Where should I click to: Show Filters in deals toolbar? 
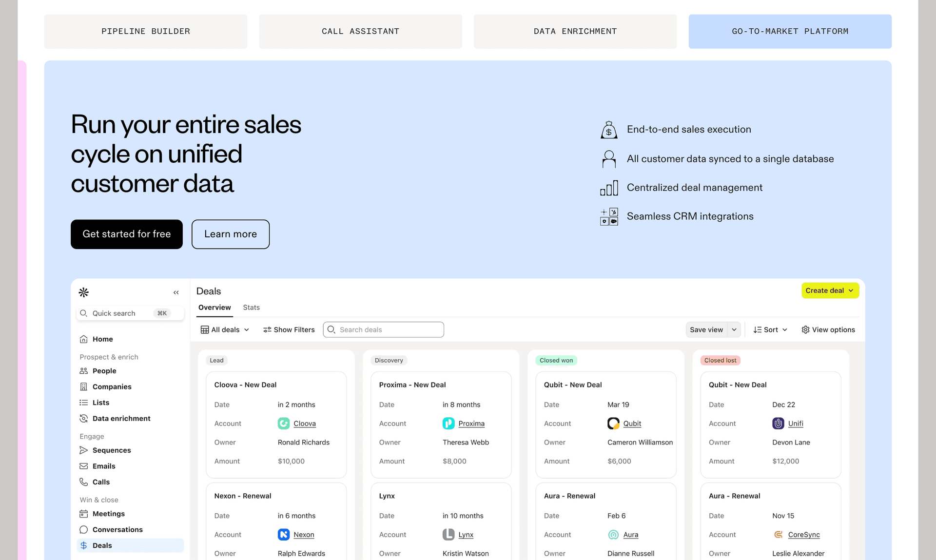tap(289, 330)
